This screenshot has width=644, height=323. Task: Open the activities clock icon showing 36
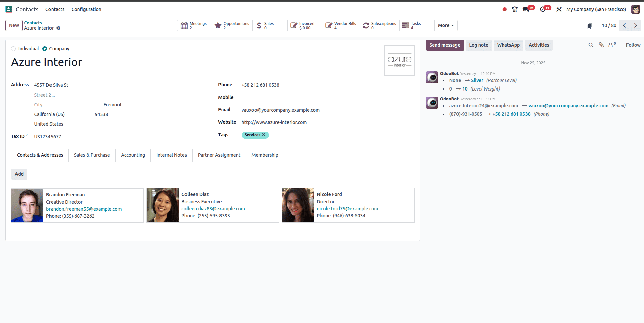pyautogui.click(x=543, y=9)
